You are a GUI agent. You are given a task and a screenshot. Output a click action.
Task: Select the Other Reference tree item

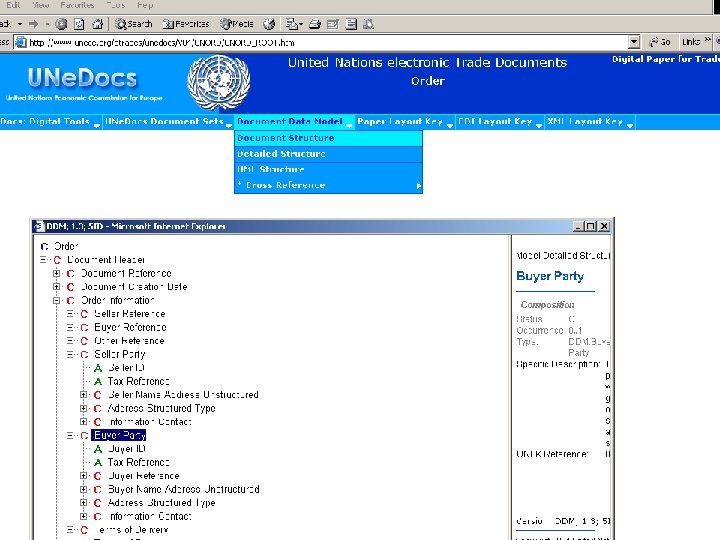click(129, 341)
